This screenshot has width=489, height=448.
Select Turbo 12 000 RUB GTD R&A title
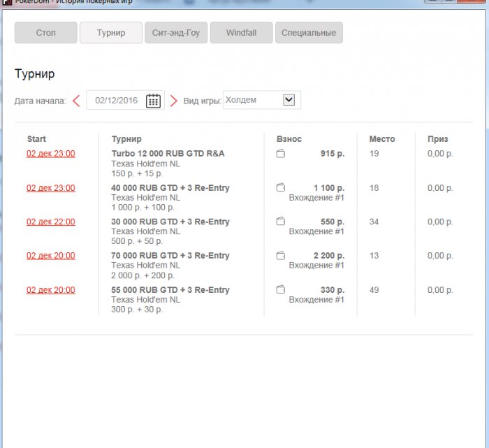168,154
